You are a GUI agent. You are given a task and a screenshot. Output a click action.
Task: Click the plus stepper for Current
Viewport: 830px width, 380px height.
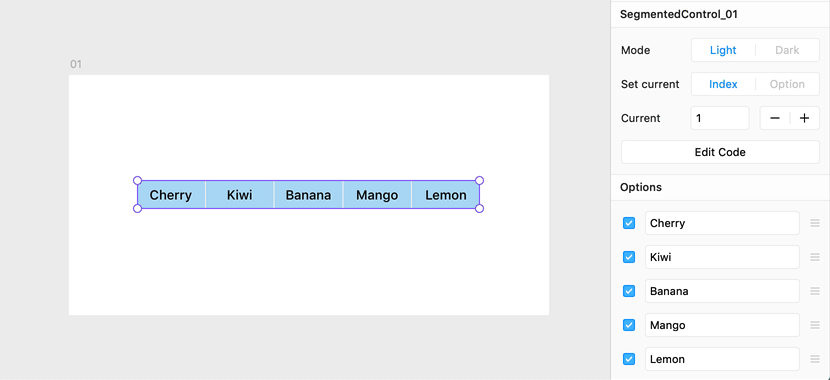click(805, 118)
